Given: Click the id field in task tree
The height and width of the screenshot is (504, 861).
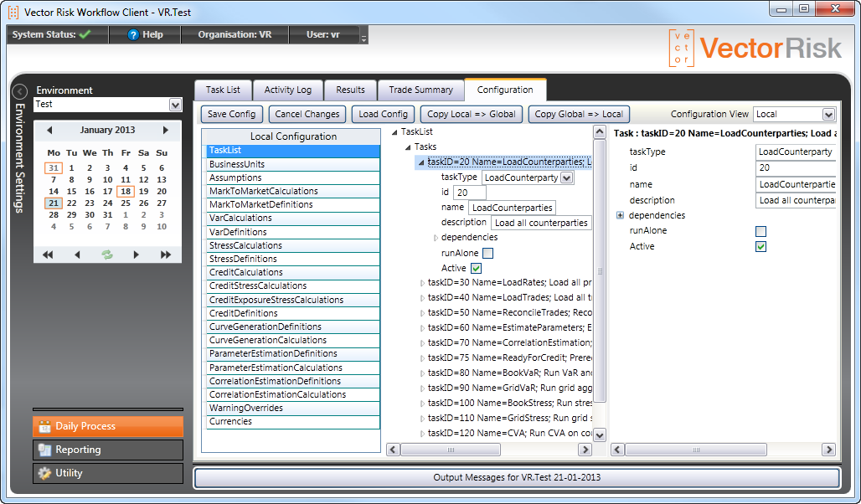Looking at the screenshot, I should coord(470,193).
